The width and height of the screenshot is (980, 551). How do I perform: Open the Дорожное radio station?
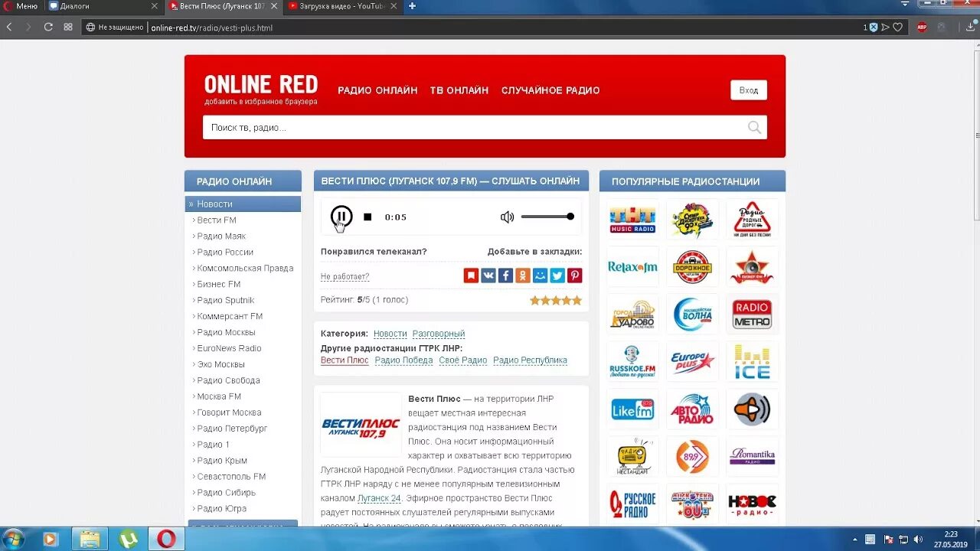pyautogui.click(x=692, y=267)
